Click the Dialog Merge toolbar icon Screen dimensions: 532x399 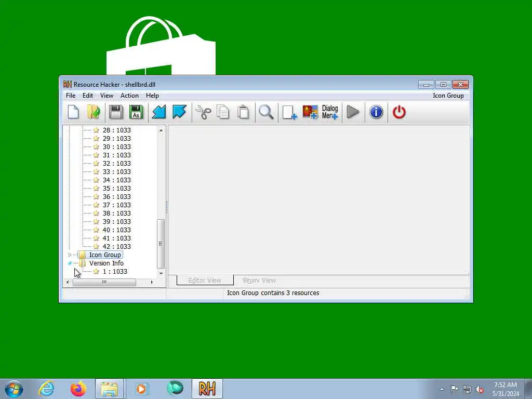[330, 112]
